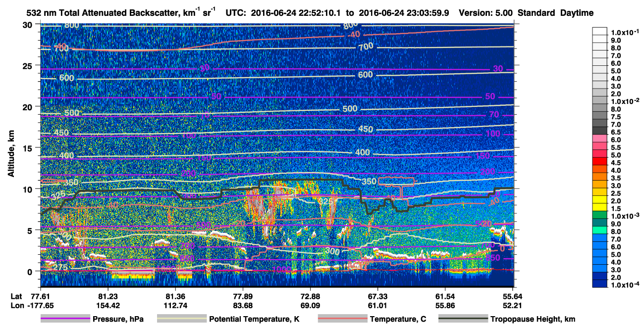Click altitude axis tick label 25

click(x=28, y=66)
